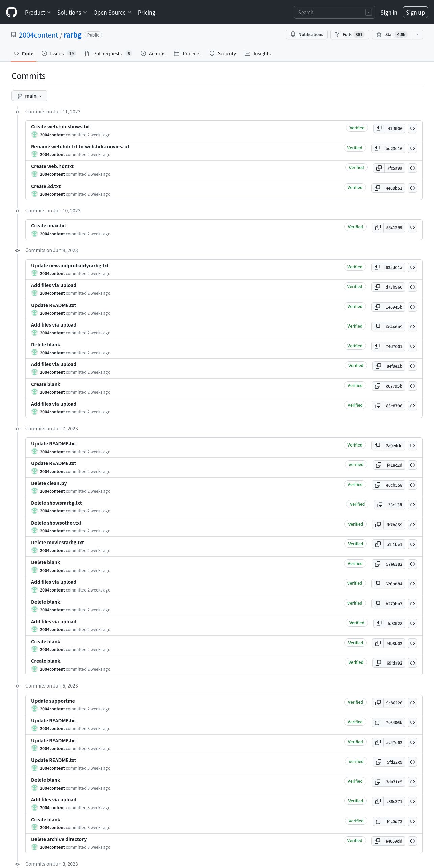
Task: Open the main branch selector dropdown
Action: (x=29, y=96)
